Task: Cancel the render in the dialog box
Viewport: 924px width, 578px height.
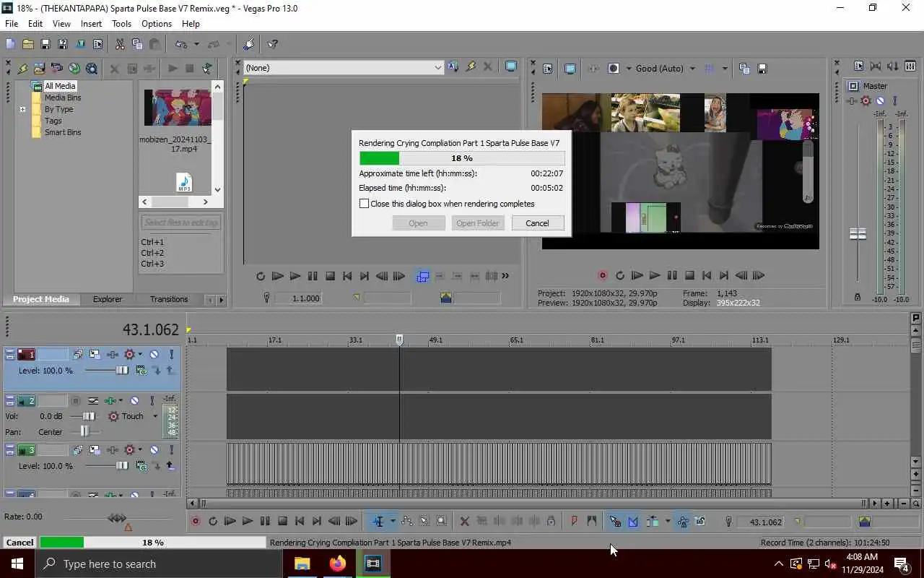Action: point(537,223)
